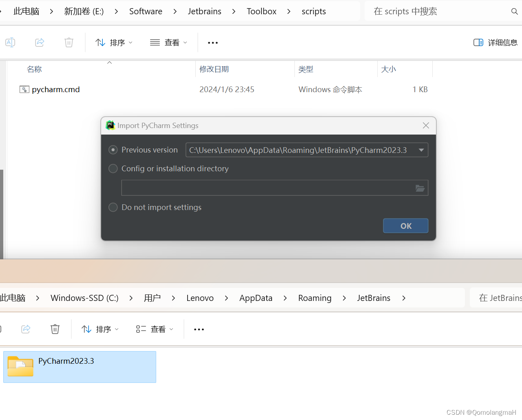The width and height of the screenshot is (522, 420).
Task: Click the share icon in JetBrains window toolbar
Action: (26, 329)
